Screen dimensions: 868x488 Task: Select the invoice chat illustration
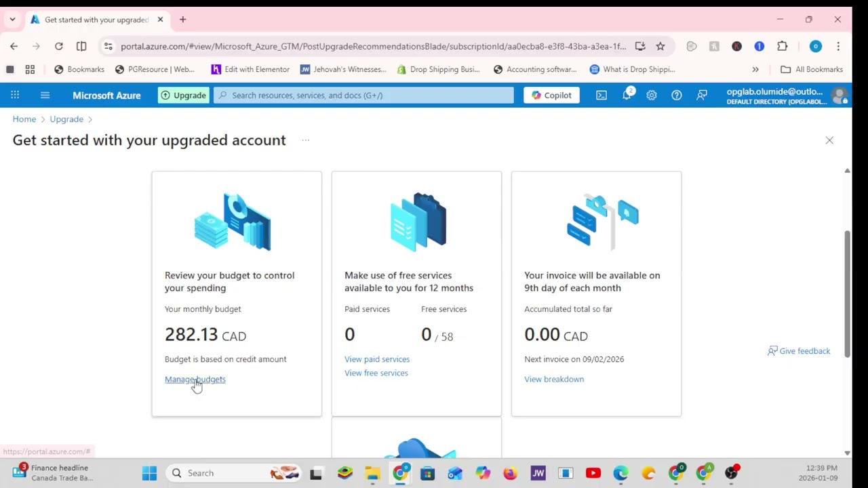(603, 222)
